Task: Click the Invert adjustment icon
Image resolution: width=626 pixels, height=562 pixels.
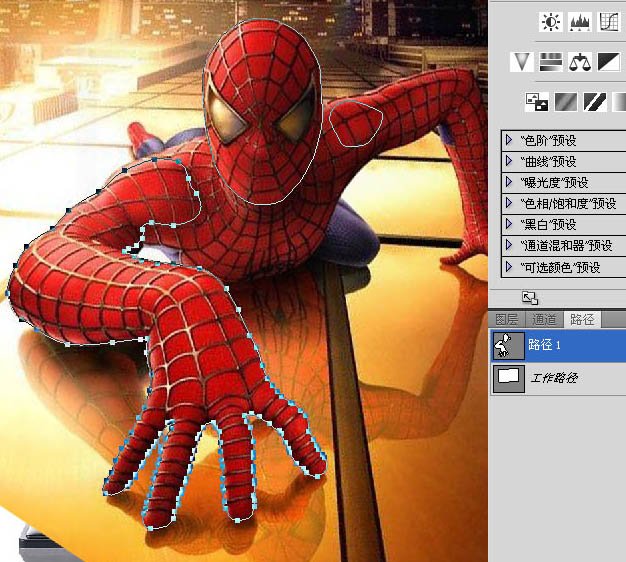Action: (x=537, y=102)
